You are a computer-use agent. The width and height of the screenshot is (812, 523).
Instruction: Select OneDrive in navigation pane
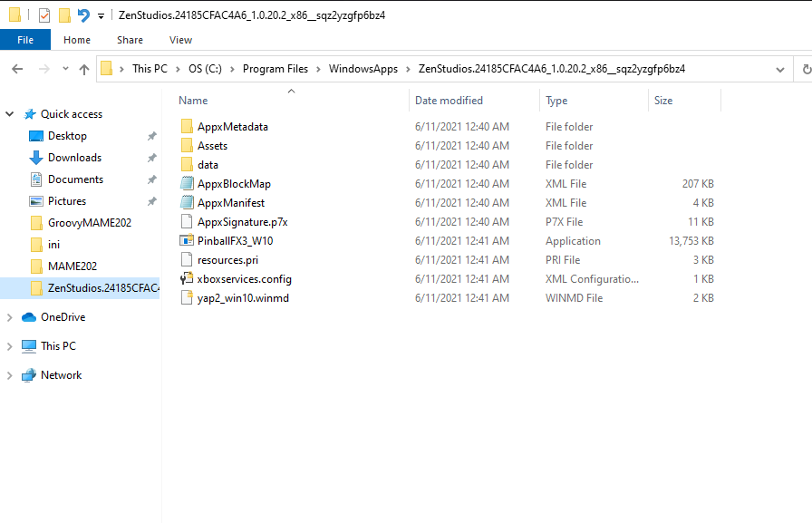(x=63, y=317)
